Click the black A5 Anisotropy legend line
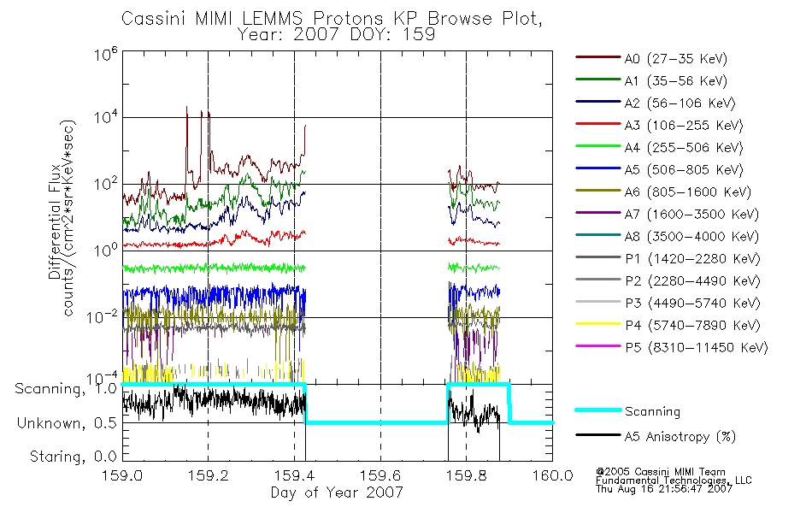812x513 pixels. (x=598, y=434)
